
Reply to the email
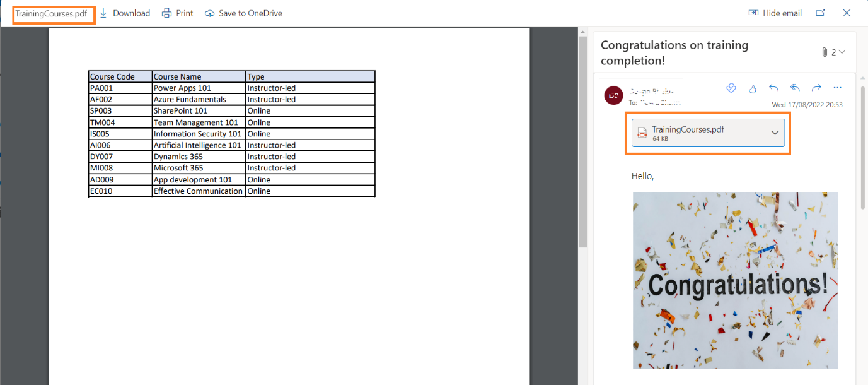pos(773,88)
